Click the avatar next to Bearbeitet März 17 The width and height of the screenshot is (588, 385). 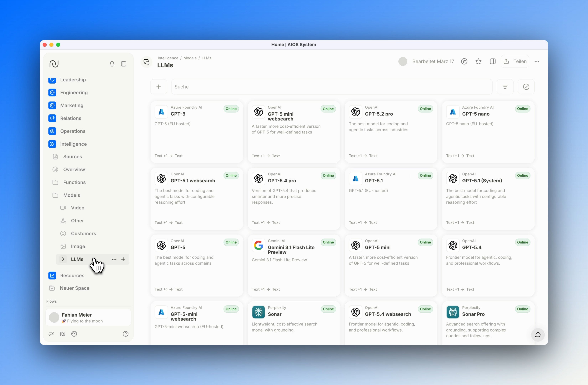coord(403,61)
